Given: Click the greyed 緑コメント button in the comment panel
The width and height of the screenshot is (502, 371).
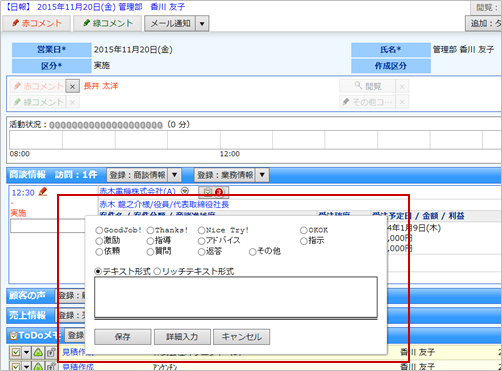Looking at the screenshot, I should [x=38, y=102].
